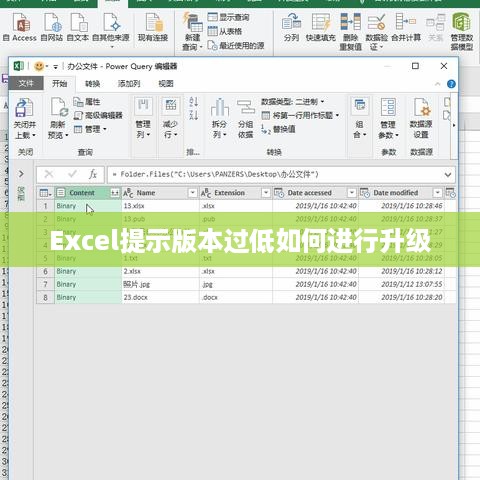Screen dimensions: 480x480
Task: Switch to 转换 tab in Power Query
Action: [x=93, y=83]
